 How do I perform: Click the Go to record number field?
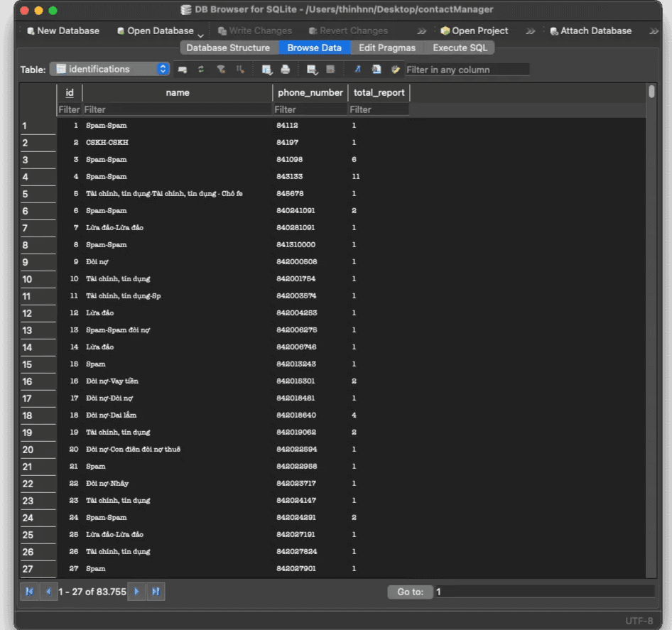click(x=545, y=592)
